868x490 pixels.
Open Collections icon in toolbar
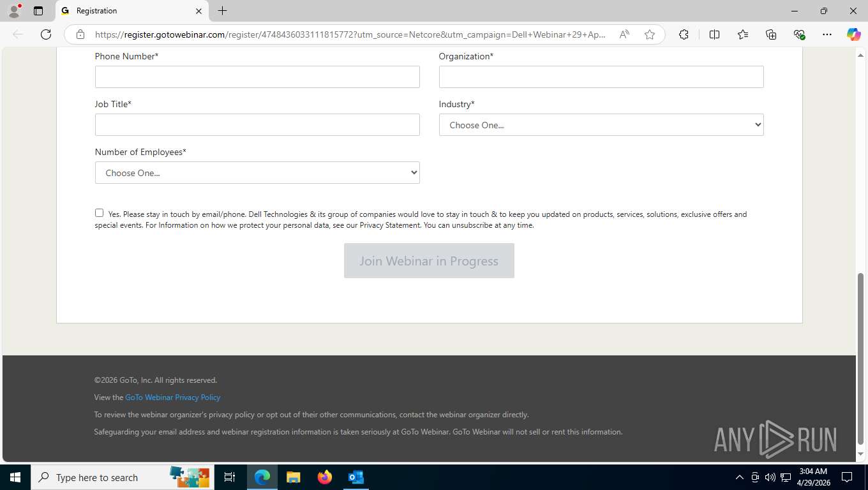tap(771, 34)
